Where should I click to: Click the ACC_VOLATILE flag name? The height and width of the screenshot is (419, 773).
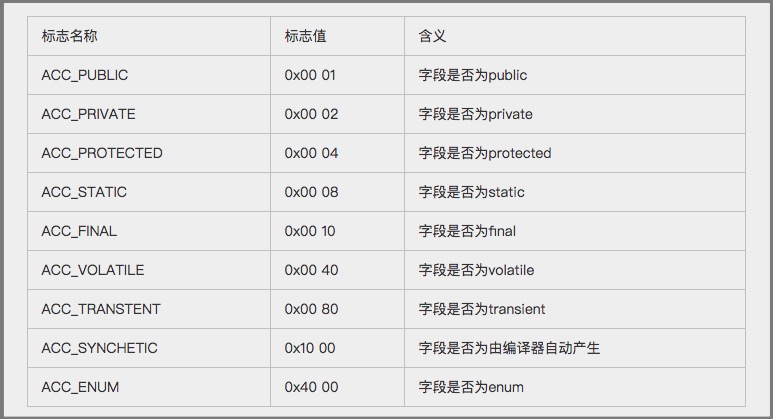(93, 270)
